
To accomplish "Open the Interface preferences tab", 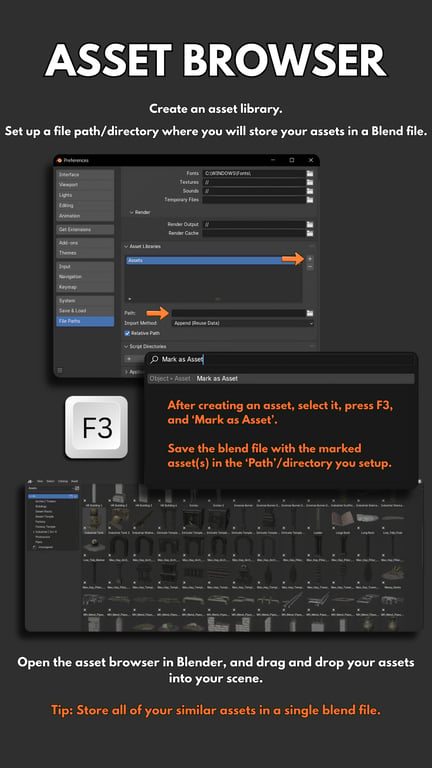I will click(85, 174).
